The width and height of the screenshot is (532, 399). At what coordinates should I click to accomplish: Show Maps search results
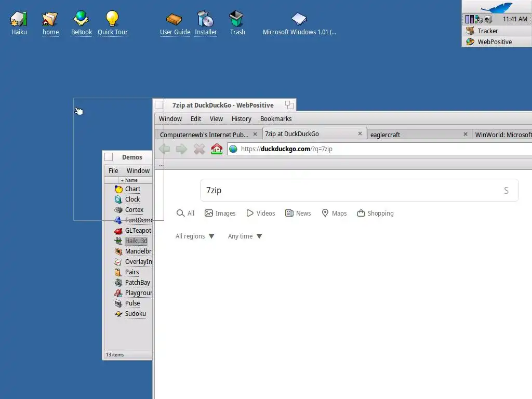[x=334, y=213]
